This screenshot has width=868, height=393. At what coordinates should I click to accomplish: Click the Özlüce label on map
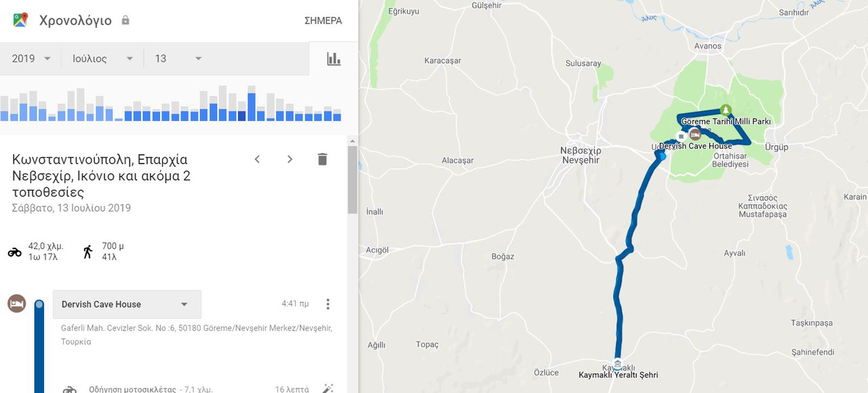pos(547,373)
